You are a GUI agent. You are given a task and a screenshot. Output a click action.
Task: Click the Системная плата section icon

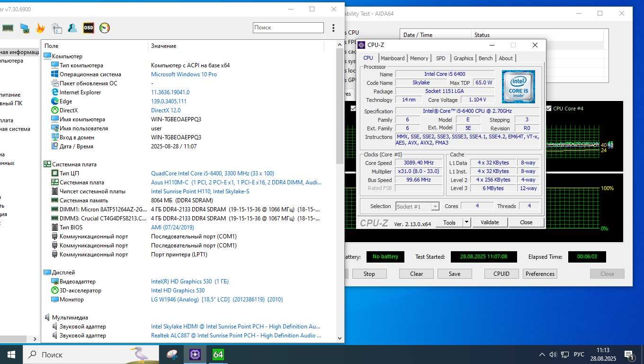tap(47, 164)
